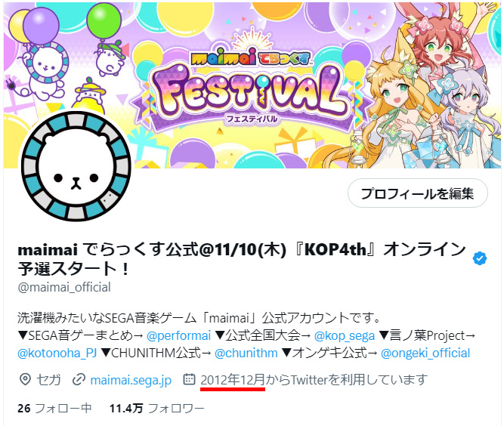Click the maimai でらっくす logo in banner
This screenshot has height=426, width=504.
click(251, 58)
